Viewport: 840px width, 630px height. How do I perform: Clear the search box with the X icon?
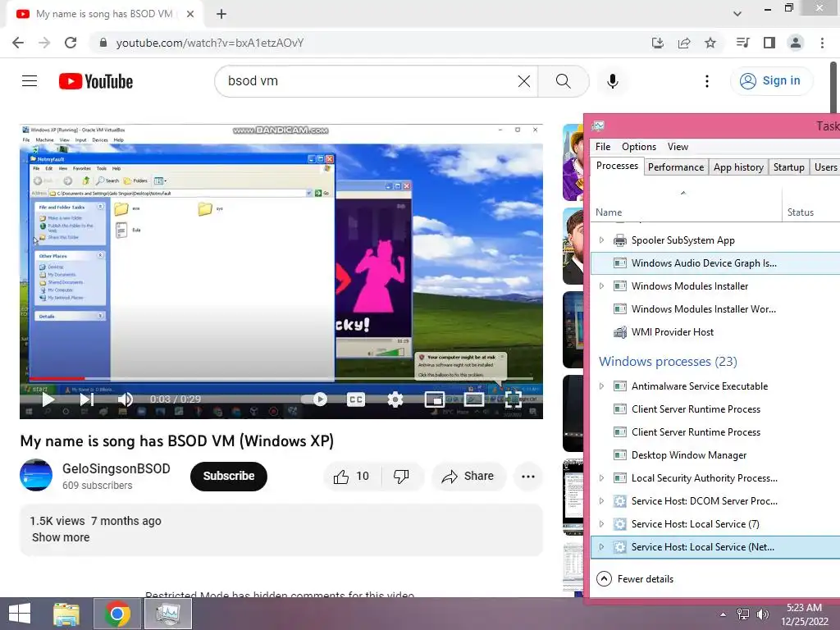[524, 81]
